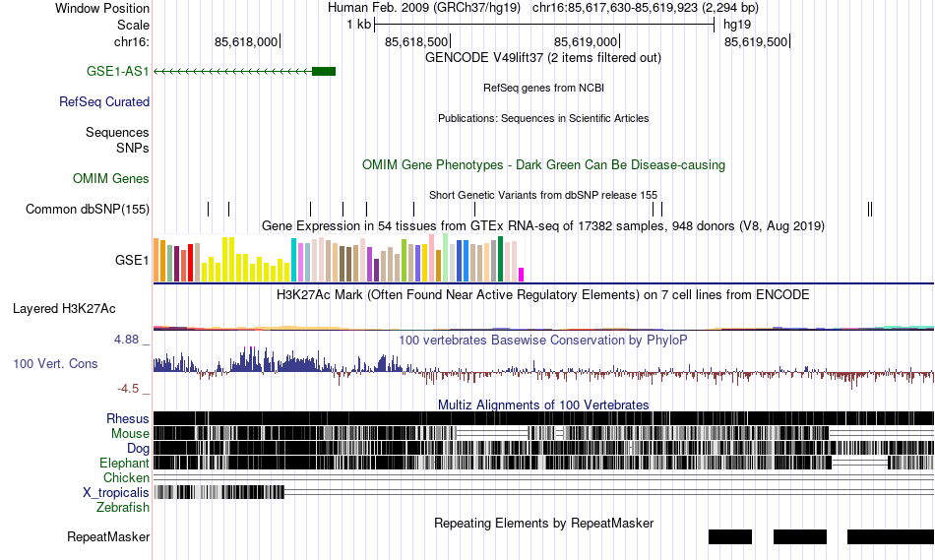935x560 pixels.
Task: Click the Gene Expression in 54 tissues title
Action: point(543,226)
